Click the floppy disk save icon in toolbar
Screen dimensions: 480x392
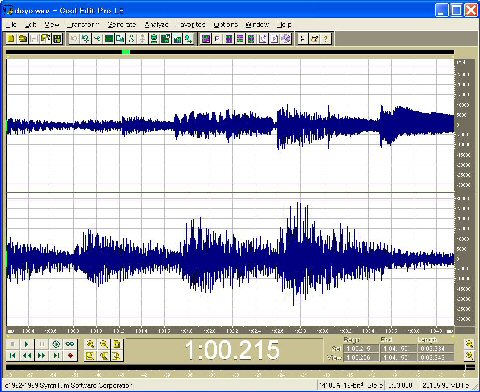click(x=57, y=39)
